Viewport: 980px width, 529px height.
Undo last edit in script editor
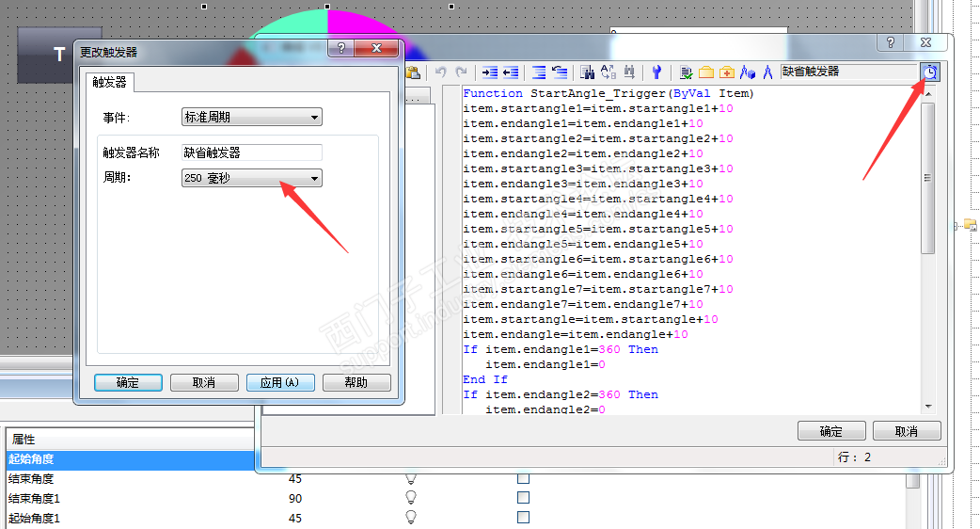pyautogui.click(x=441, y=72)
